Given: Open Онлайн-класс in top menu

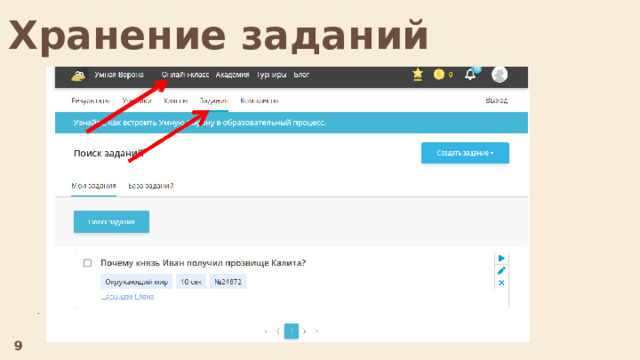Looking at the screenshot, I should point(185,75).
